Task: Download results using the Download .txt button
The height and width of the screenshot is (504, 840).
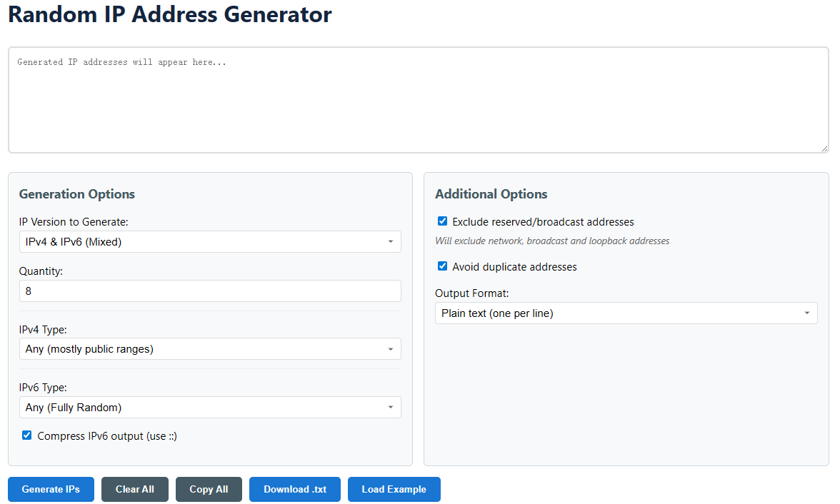Action: [x=294, y=489]
